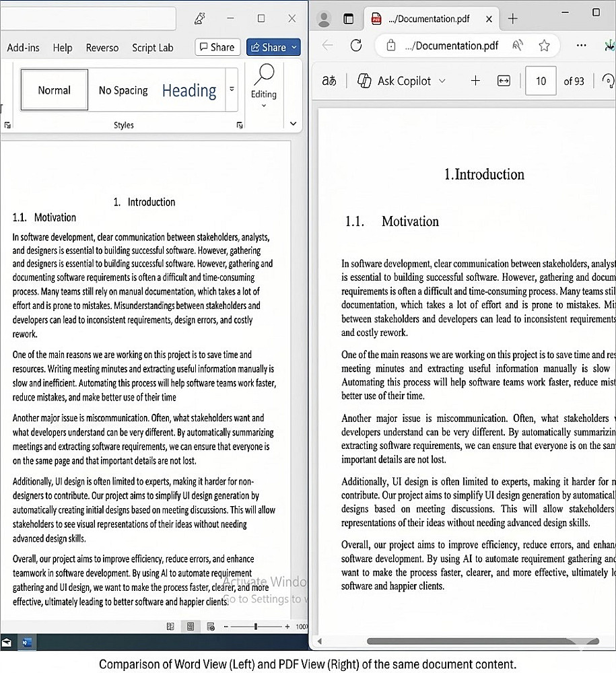Click the rotate icon in PDF toolbar

(609, 81)
